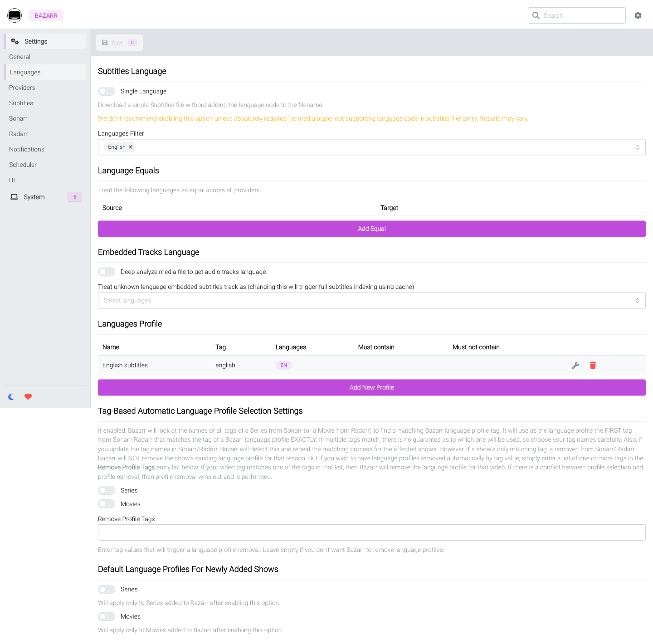Select Languages in the sidebar

[45, 72]
